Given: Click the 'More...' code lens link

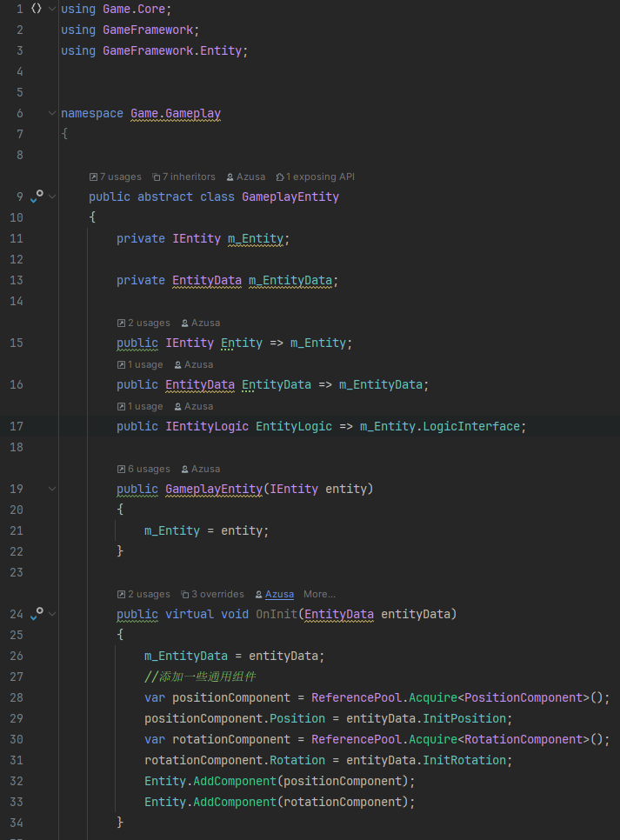Looking at the screenshot, I should [319, 594].
